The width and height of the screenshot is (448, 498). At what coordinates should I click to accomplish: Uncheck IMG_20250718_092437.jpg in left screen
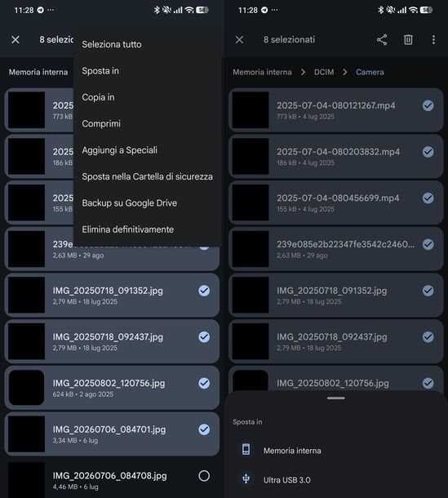[204, 337]
